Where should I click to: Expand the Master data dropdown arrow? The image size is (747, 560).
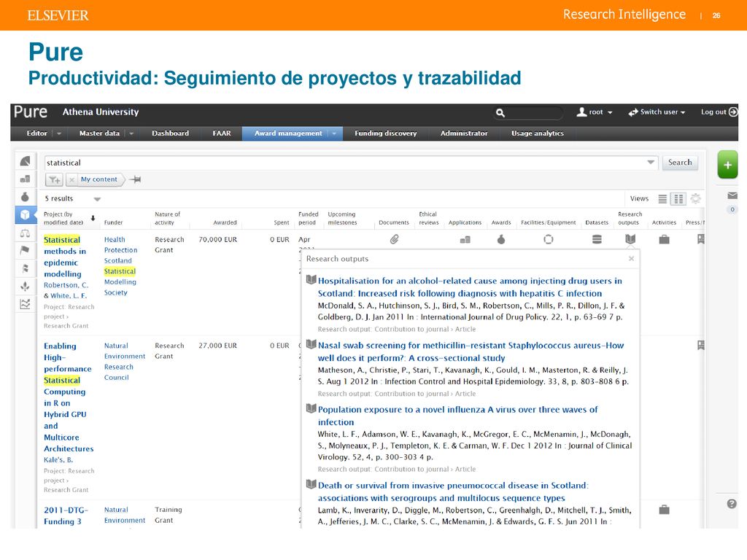[131, 134]
